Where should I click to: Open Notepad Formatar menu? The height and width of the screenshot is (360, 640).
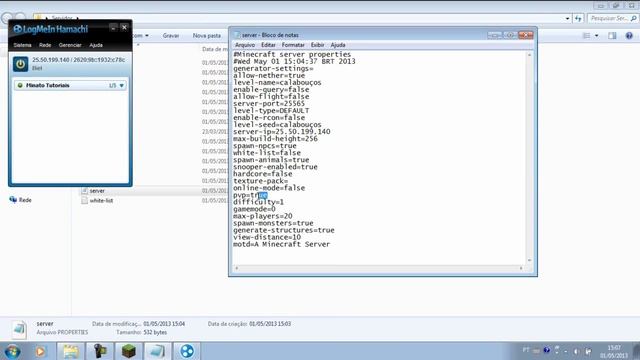tap(293, 45)
